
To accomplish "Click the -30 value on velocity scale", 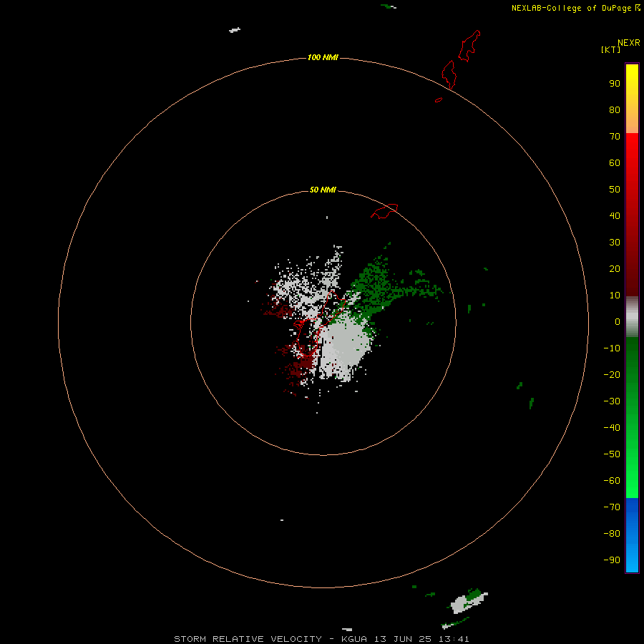I will 612,401.
